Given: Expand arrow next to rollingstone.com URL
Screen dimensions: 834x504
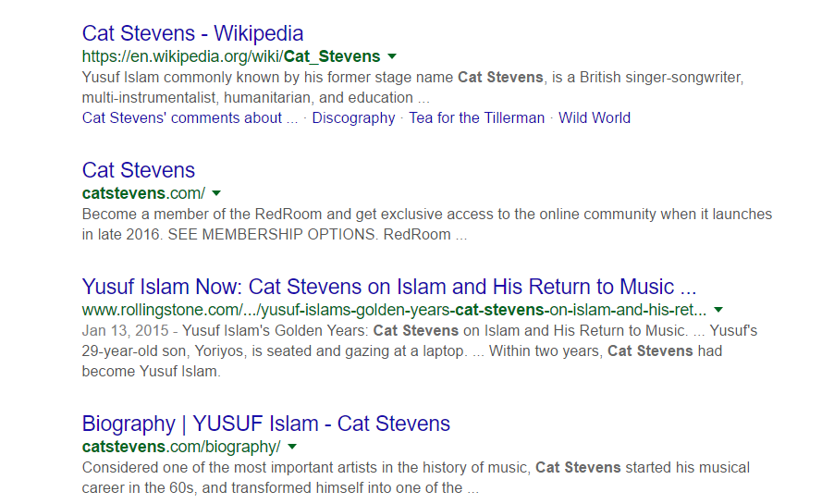Looking at the screenshot, I should (x=718, y=310).
